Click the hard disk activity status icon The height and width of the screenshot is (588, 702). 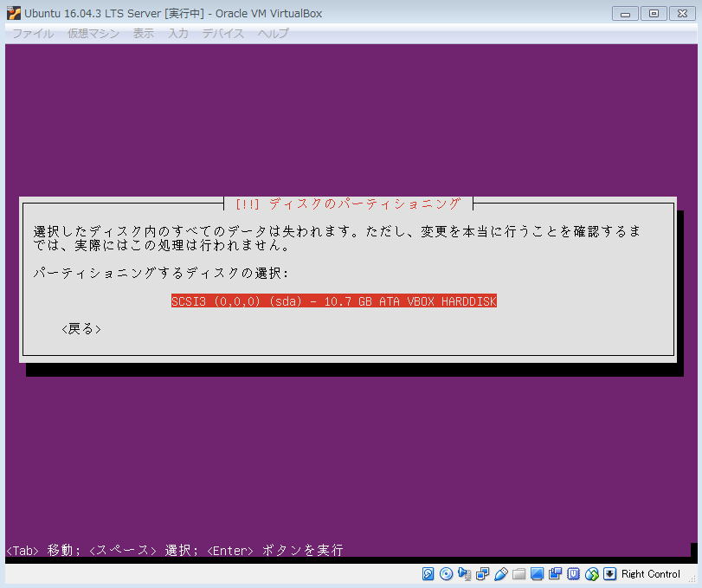[x=428, y=574]
